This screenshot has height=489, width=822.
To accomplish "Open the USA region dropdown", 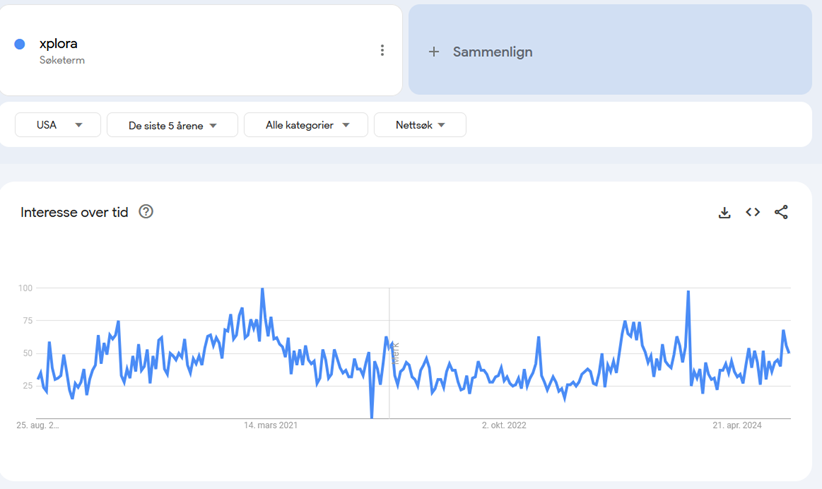I will [58, 125].
